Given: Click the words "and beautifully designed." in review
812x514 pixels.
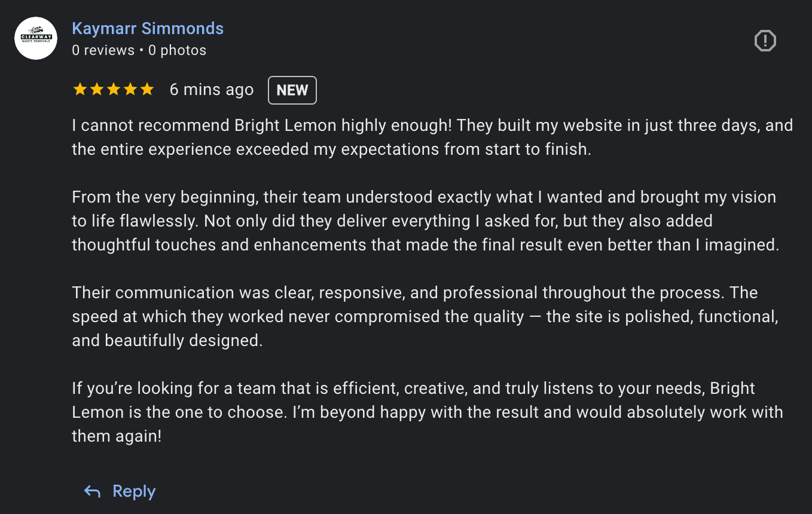Looking at the screenshot, I should click(167, 341).
